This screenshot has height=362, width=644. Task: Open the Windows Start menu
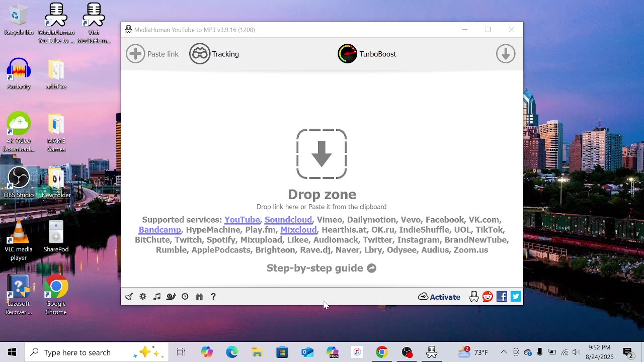pyautogui.click(x=12, y=352)
